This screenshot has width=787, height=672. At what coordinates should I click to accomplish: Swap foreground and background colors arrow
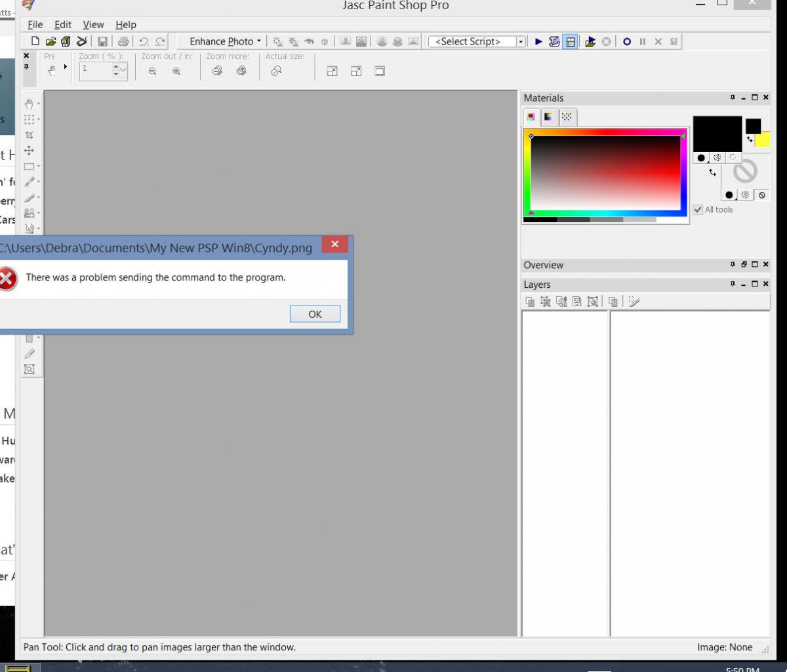pyautogui.click(x=750, y=139)
